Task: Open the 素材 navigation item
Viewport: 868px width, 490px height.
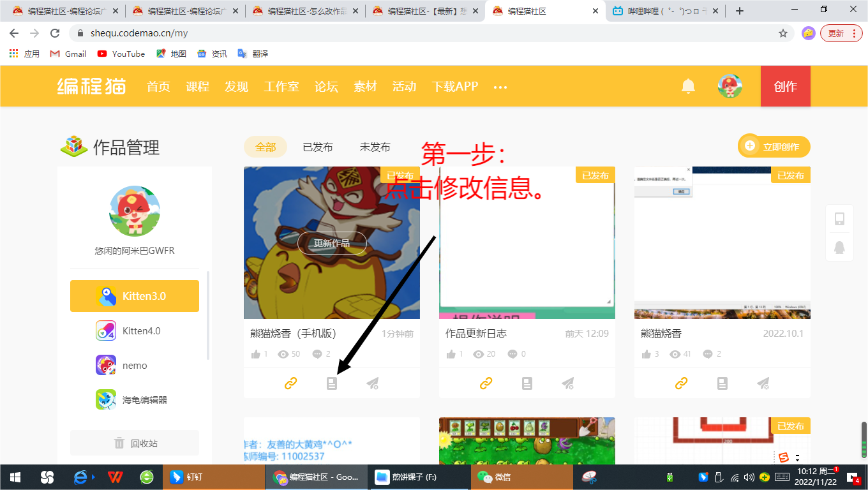Action: point(365,87)
